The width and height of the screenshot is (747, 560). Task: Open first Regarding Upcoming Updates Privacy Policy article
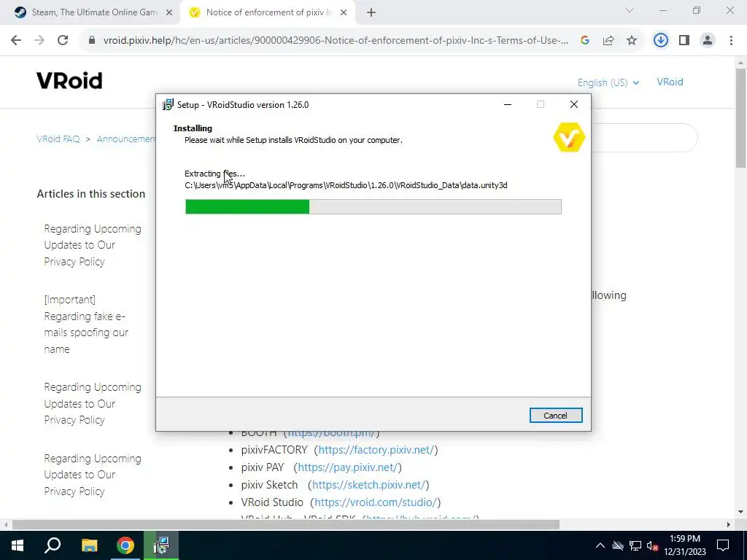point(93,245)
